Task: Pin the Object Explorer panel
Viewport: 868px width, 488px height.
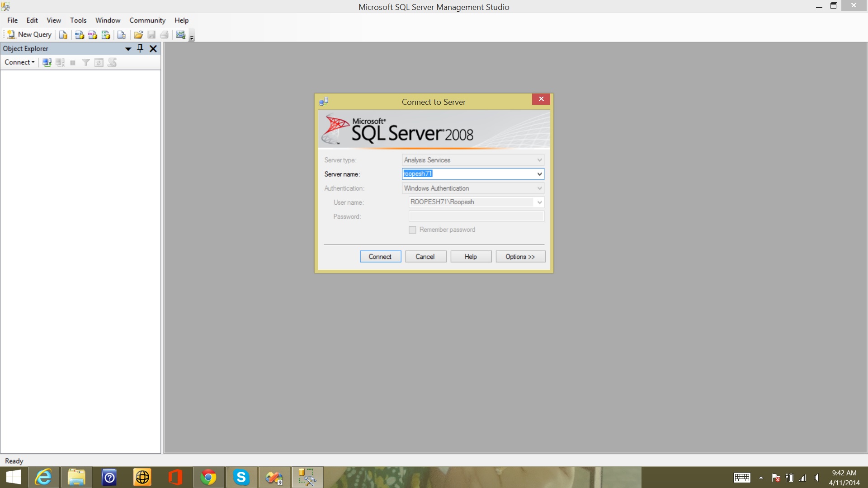Action: [x=140, y=48]
